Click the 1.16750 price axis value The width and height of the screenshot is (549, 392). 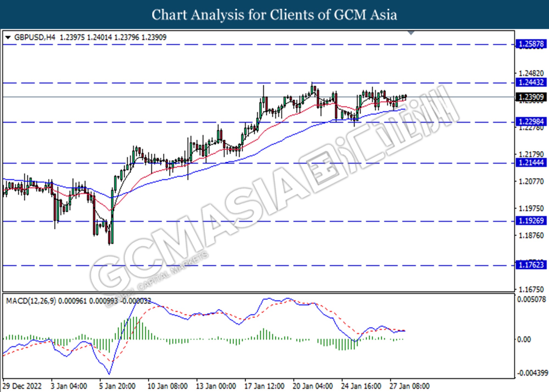coord(531,290)
